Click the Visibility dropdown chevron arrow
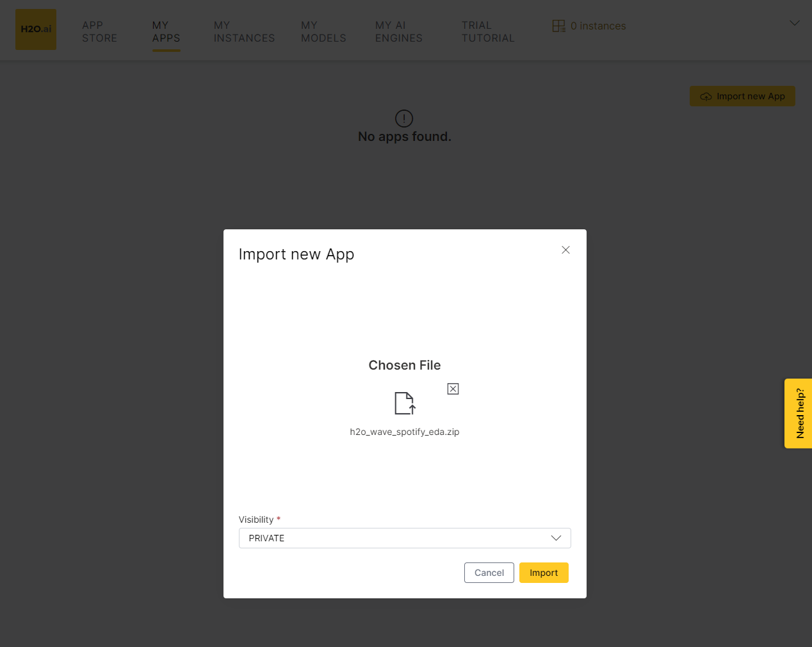This screenshot has width=812, height=647. pos(556,538)
